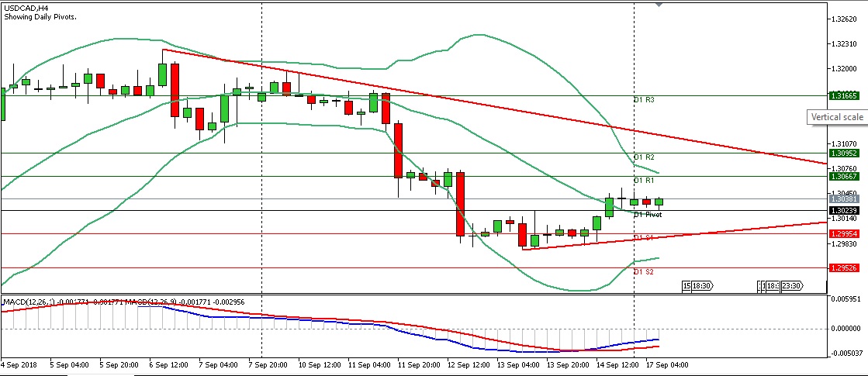The width and height of the screenshot is (868, 376).
Task: Click the D1 R1 pivot label
Action: coord(644,181)
